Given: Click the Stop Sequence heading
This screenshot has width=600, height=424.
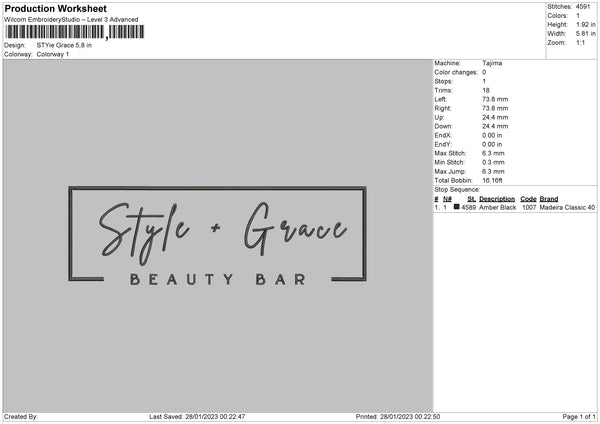Looking at the screenshot, I should tap(457, 189).
